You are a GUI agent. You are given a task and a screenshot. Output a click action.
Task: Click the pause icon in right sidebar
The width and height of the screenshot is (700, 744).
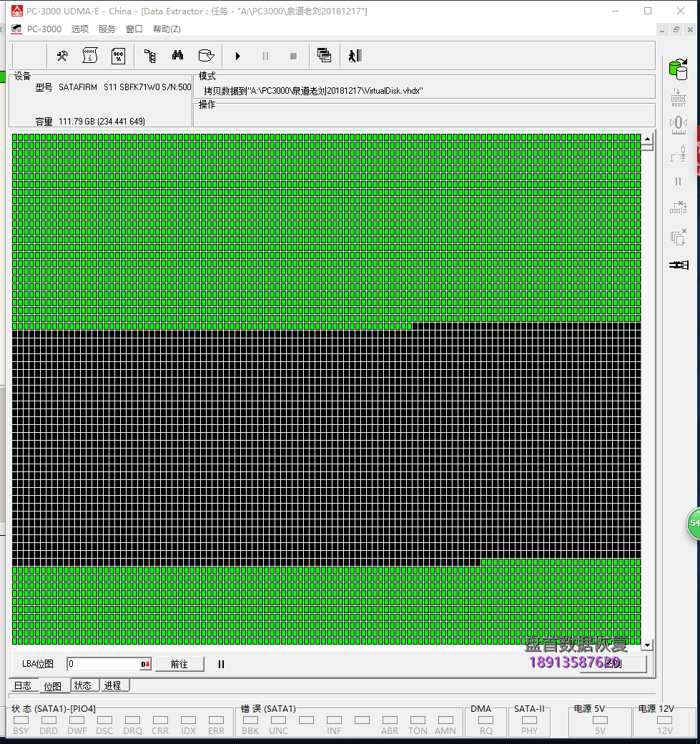coord(678,181)
